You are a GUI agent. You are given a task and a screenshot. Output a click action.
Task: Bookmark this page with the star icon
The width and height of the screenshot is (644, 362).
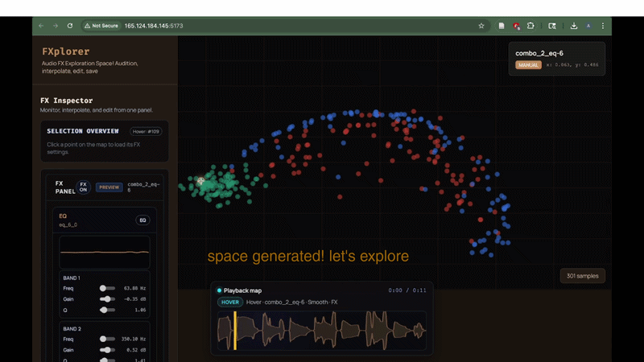click(x=481, y=26)
